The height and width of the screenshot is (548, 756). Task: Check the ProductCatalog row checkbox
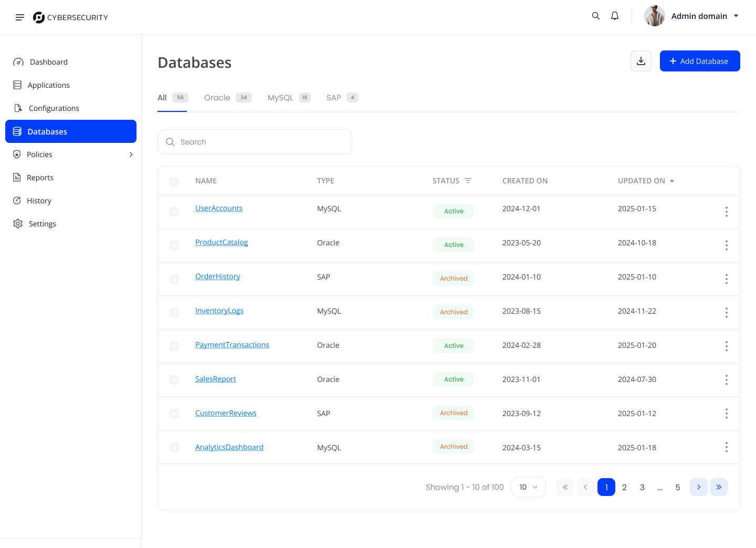pyautogui.click(x=174, y=245)
